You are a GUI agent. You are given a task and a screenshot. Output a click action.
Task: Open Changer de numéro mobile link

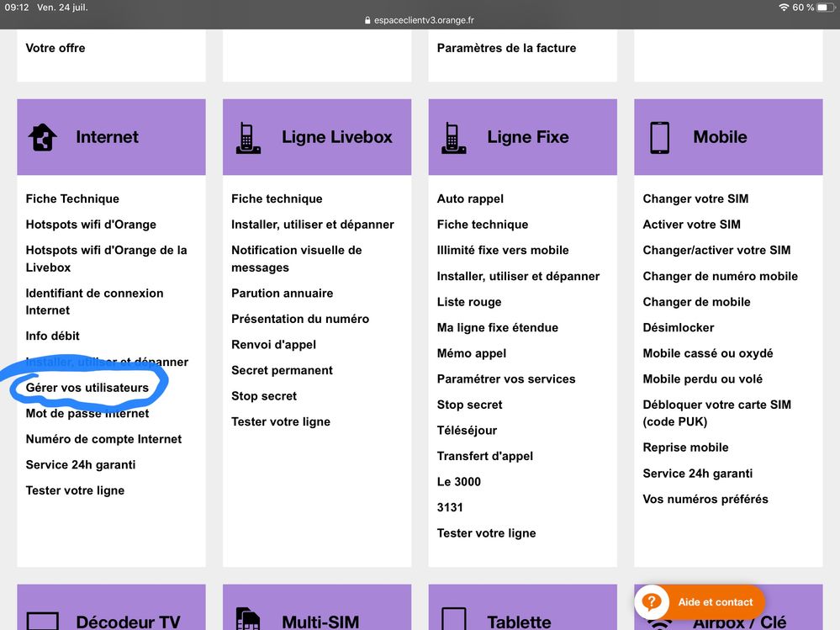pyautogui.click(x=721, y=276)
